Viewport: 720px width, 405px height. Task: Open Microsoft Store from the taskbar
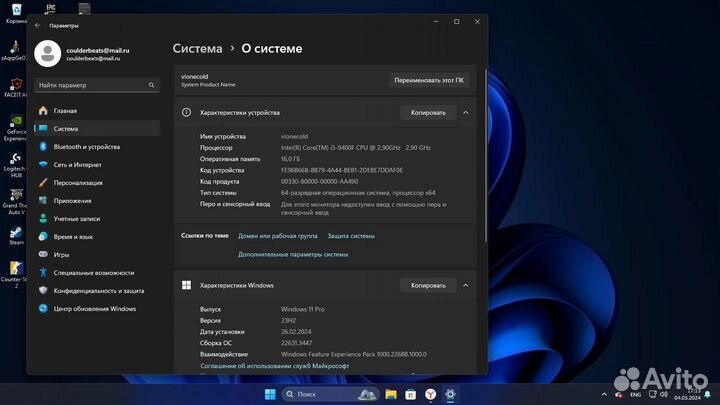click(411, 394)
